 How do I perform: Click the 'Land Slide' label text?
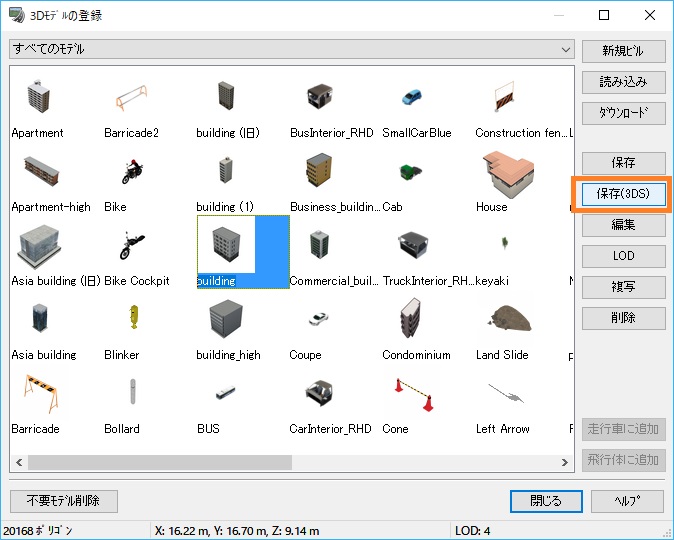502,355
